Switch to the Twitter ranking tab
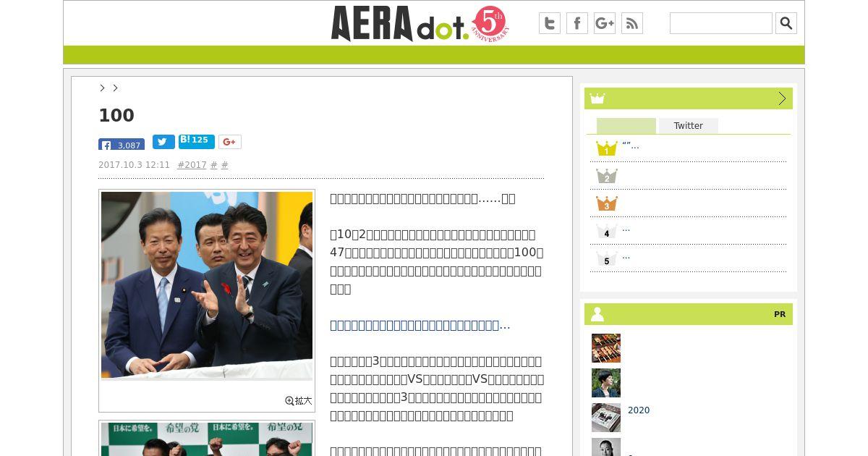 pyautogui.click(x=689, y=126)
